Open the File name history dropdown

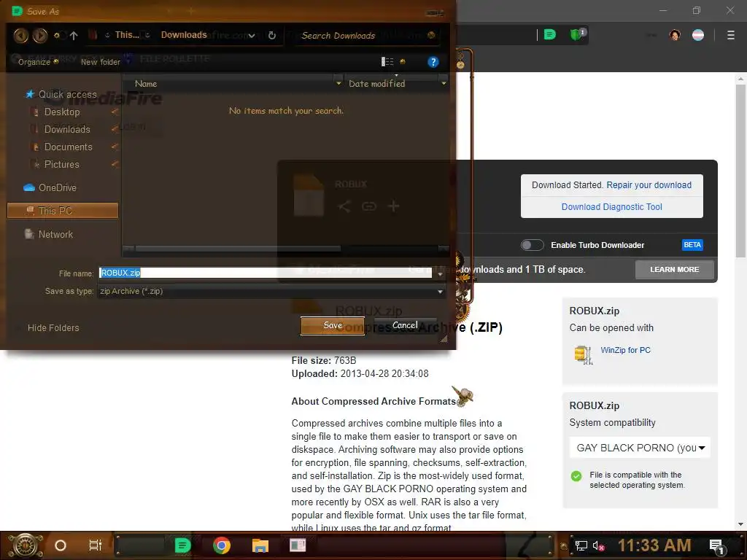pos(440,273)
